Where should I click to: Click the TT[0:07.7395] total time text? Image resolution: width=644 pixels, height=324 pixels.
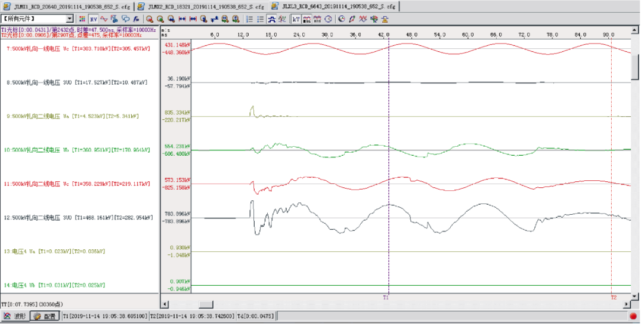click(32, 304)
